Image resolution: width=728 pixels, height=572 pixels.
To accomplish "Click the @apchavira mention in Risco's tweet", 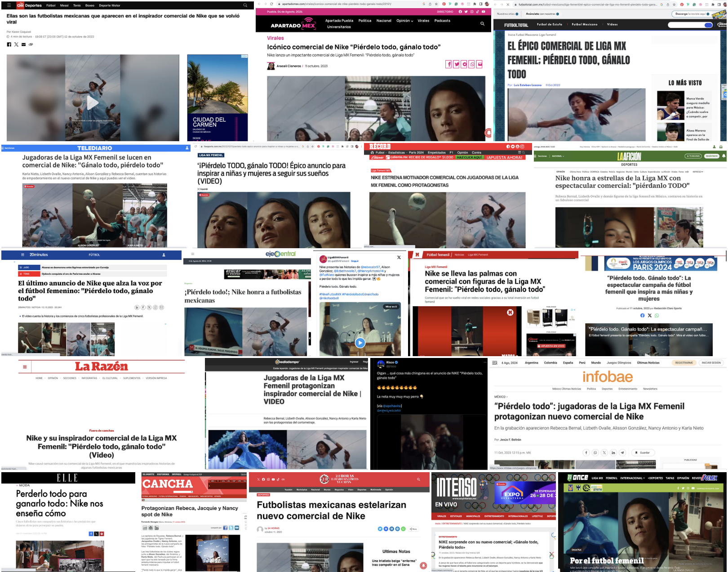I will coord(392,406).
